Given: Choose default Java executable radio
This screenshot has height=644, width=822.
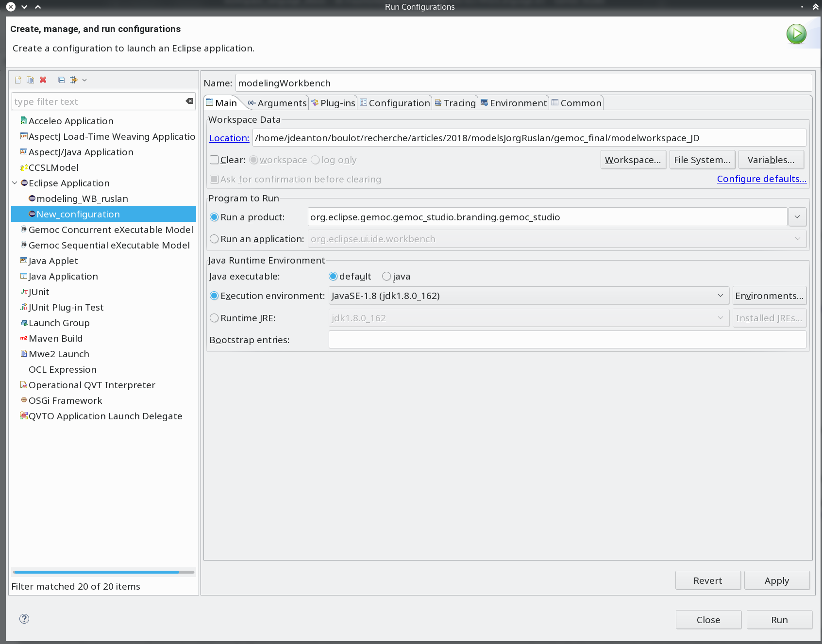Looking at the screenshot, I should pos(333,276).
